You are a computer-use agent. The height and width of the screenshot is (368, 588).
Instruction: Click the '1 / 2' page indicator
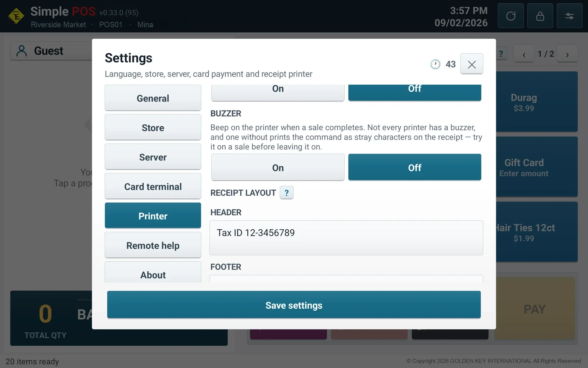pyautogui.click(x=546, y=54)
